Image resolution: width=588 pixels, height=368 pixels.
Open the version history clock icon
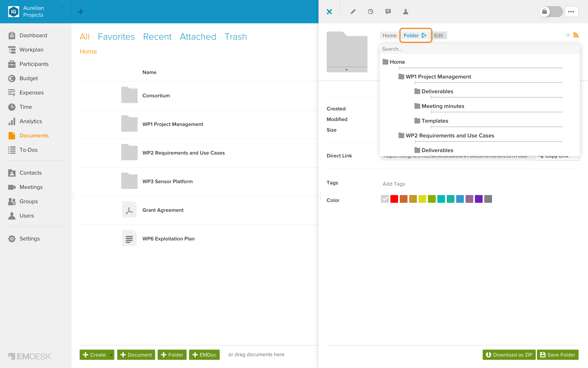coord(370,12)
